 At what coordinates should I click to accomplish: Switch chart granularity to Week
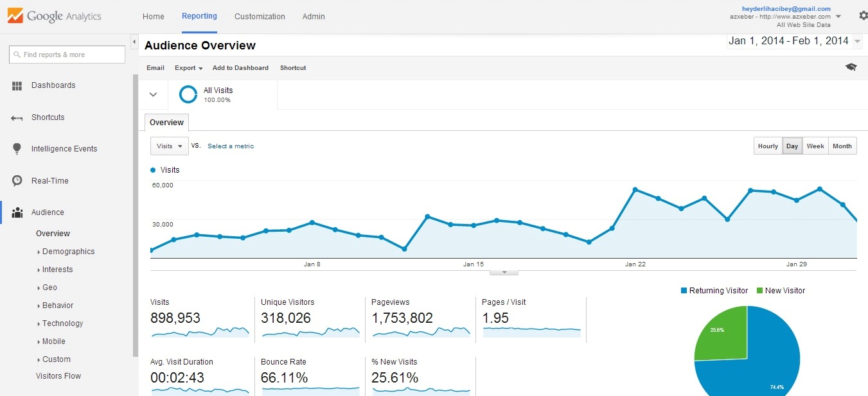(815, 146)
